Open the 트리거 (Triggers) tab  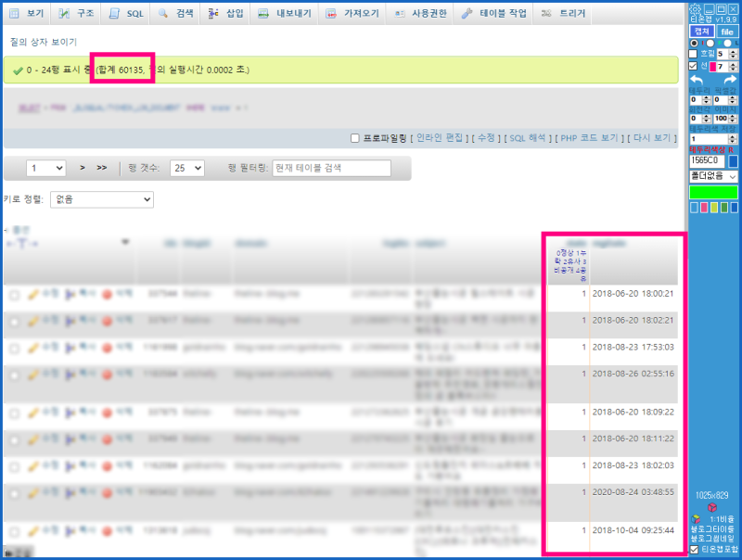[x=563, y=13]
